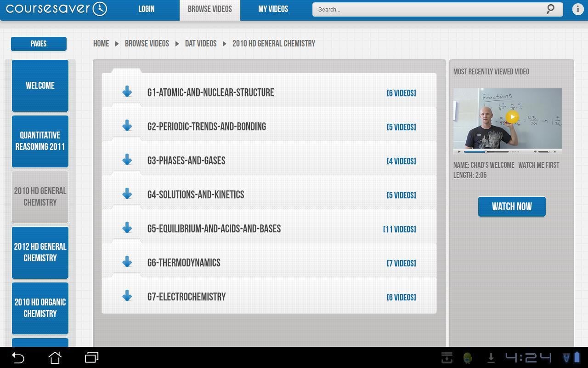
Task: Click G4 [5 Videos] count
Action: pyautogui.click(x=401, y=195)
